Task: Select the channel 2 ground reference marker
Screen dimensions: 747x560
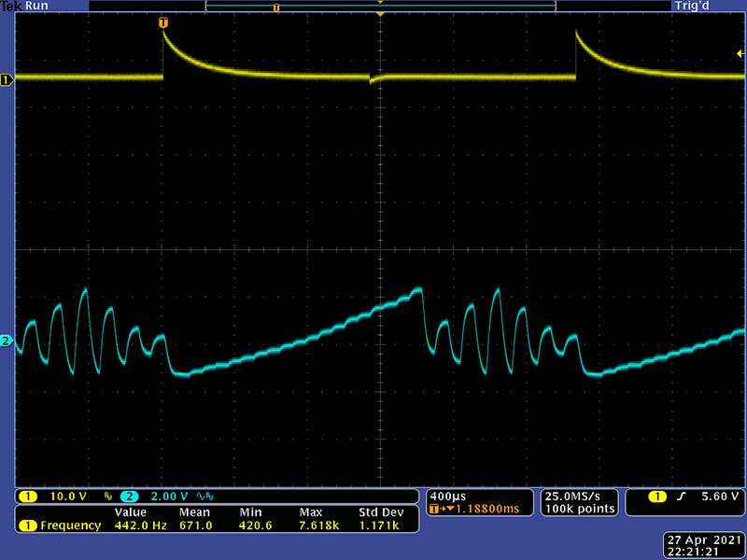Action: click(7, 342)
